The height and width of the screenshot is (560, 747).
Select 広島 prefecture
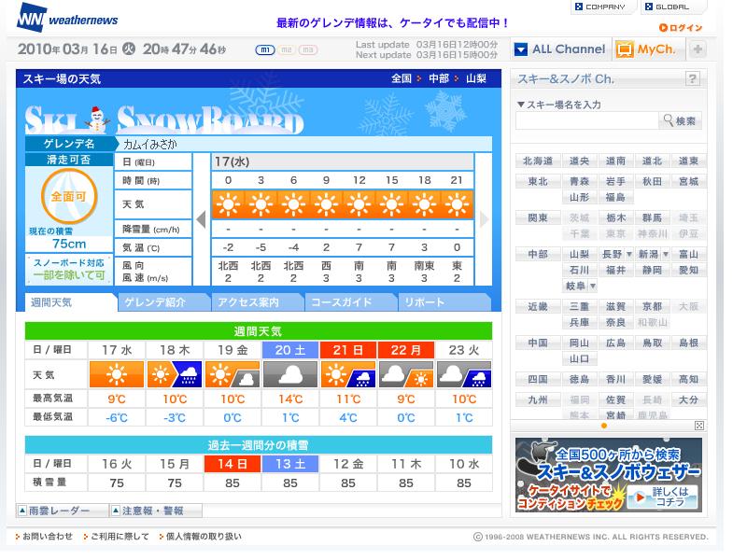coord(615,343)
